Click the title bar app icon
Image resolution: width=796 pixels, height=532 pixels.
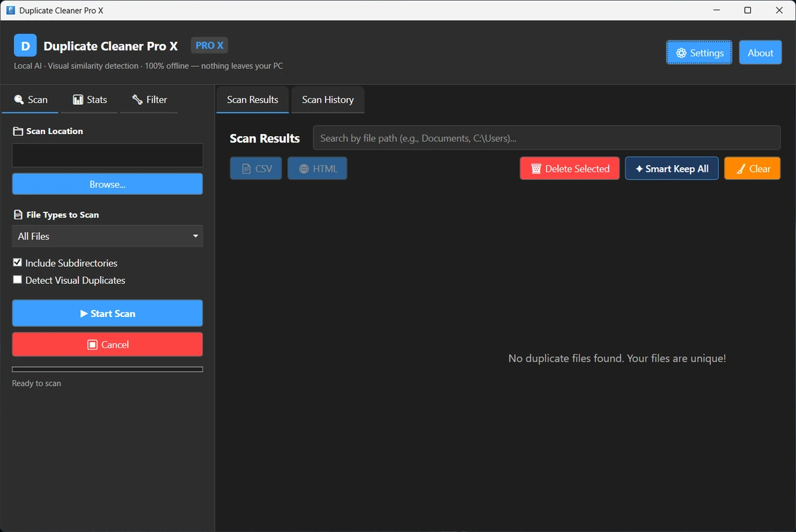click(x=11, y=10)
